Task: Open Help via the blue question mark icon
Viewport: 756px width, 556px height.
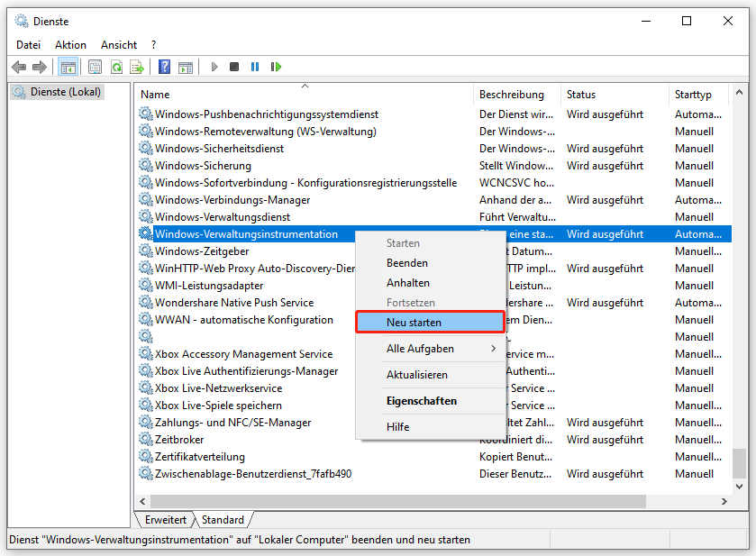Action: click(163, 66)
